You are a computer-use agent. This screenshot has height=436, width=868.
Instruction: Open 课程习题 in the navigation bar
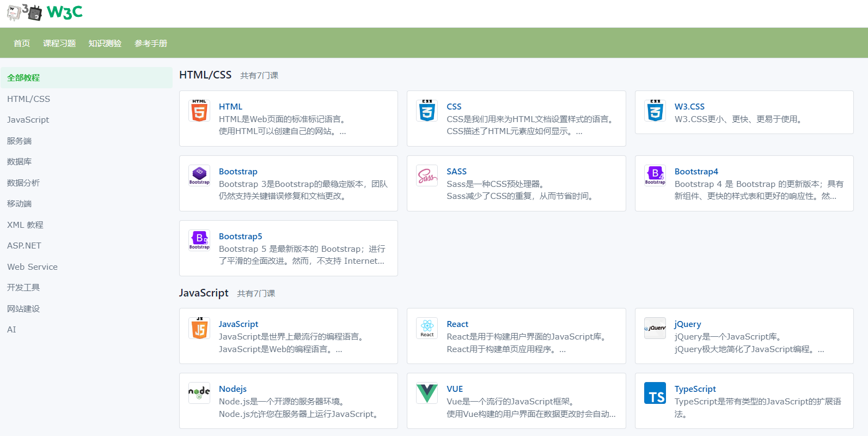click(59, 44)
